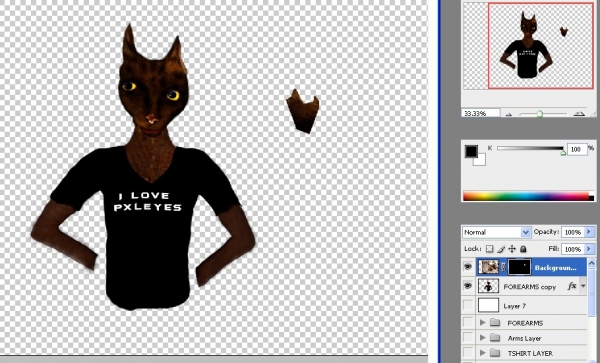Click the layers panel scroll up arrow
Screen dimensions: 600x363
tap(592, 263)
